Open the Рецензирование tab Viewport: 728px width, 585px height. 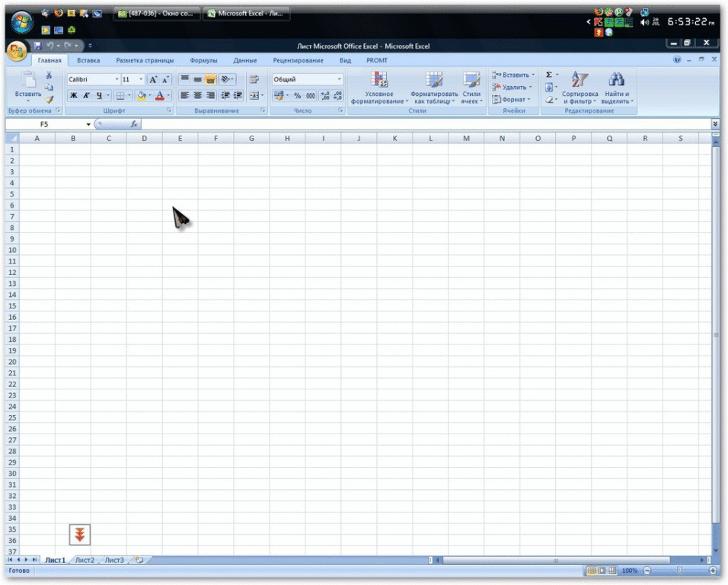point(298,60)
